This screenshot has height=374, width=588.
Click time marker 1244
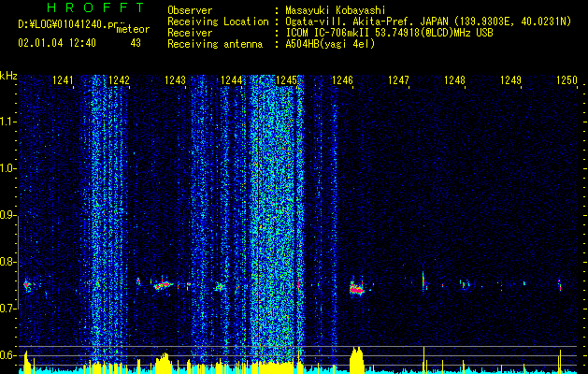231,80
